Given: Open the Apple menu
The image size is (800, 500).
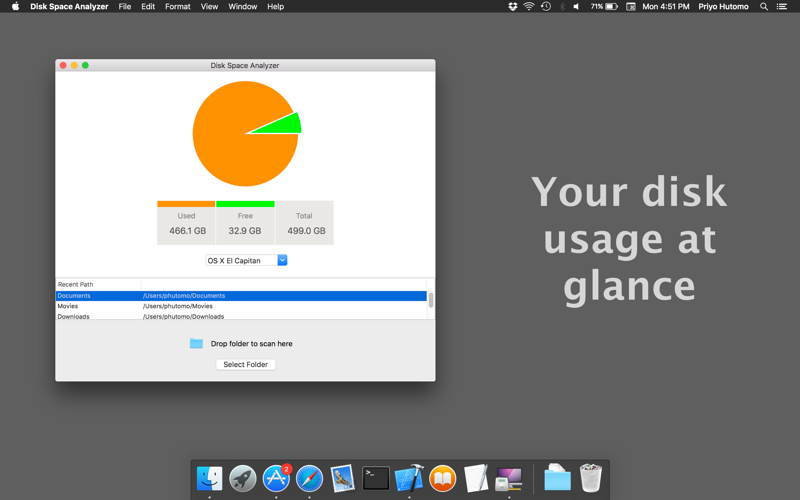Looking at the screenshot, I should [x=15, y=7].
